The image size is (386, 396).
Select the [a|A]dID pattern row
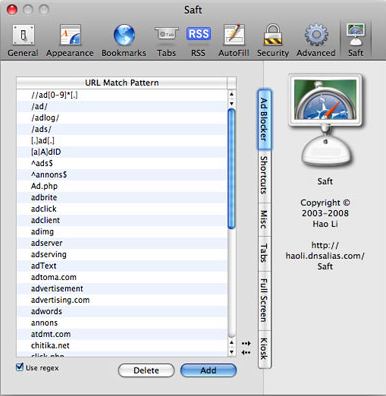point(122,152)
